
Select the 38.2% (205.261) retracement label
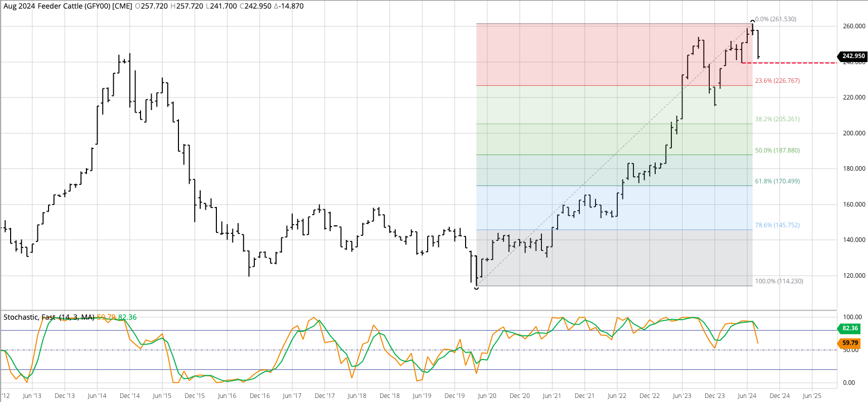point(777,119)
